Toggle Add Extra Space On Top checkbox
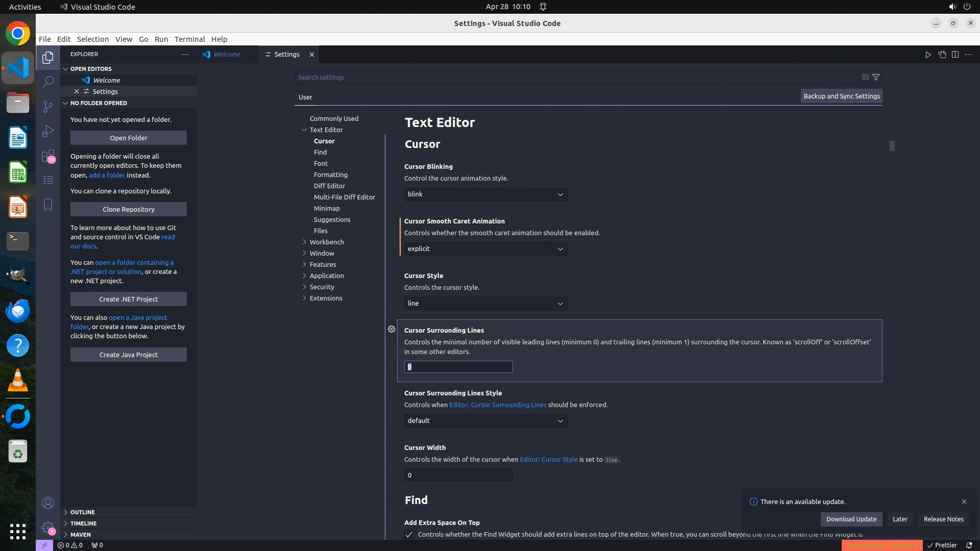The width and height of the screenshot is (980, 551). click(409, 535)
